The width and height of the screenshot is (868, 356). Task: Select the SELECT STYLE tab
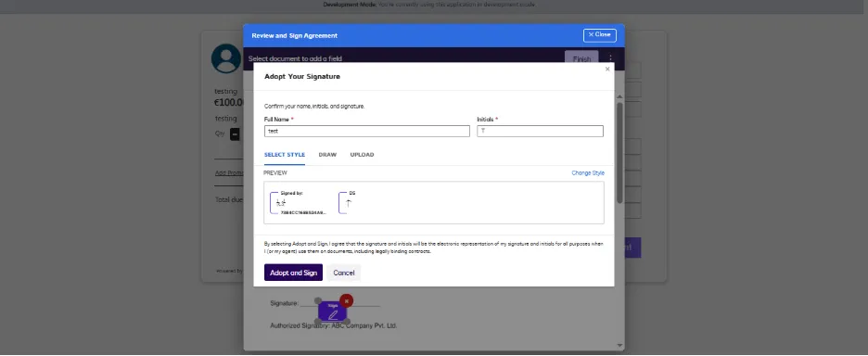(x=285, y=155)
